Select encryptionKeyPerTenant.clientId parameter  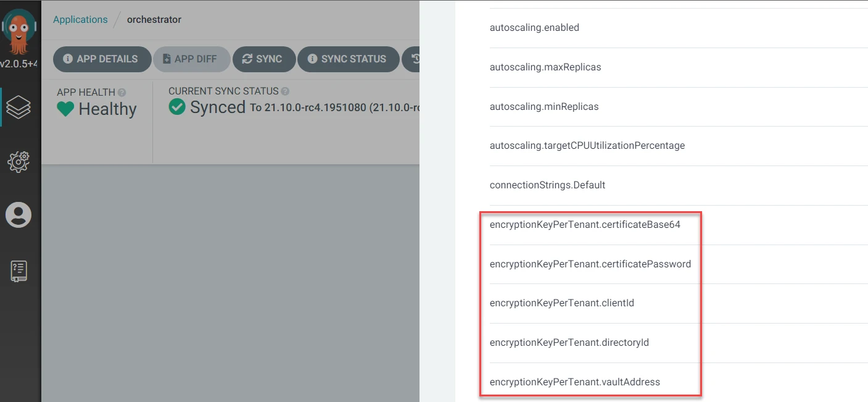click(679, 303)
